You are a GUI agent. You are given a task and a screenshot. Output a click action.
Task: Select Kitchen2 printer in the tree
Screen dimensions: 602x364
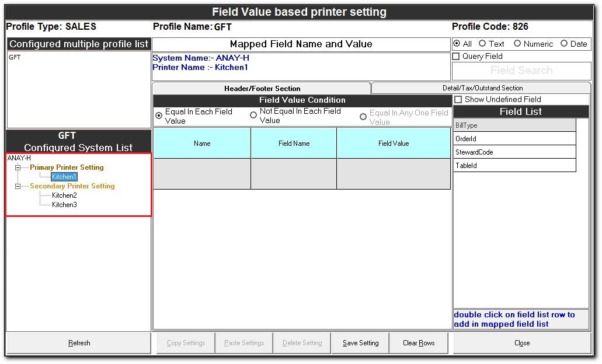64,195
